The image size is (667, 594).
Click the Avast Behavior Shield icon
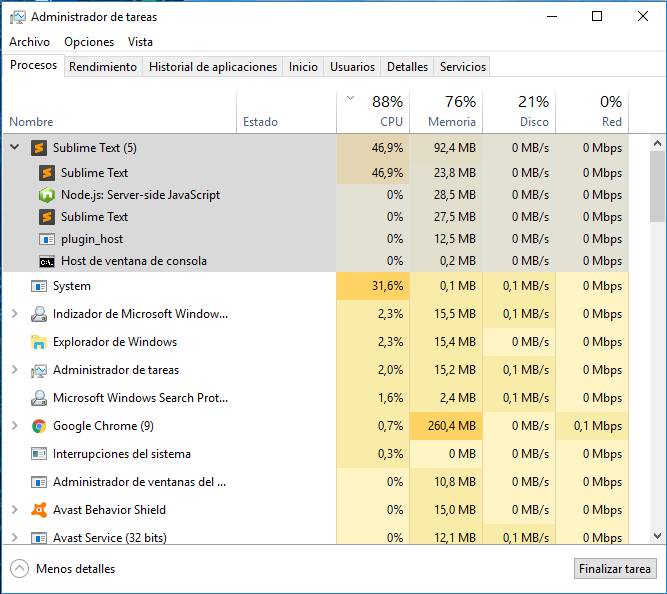click(39, 510)
